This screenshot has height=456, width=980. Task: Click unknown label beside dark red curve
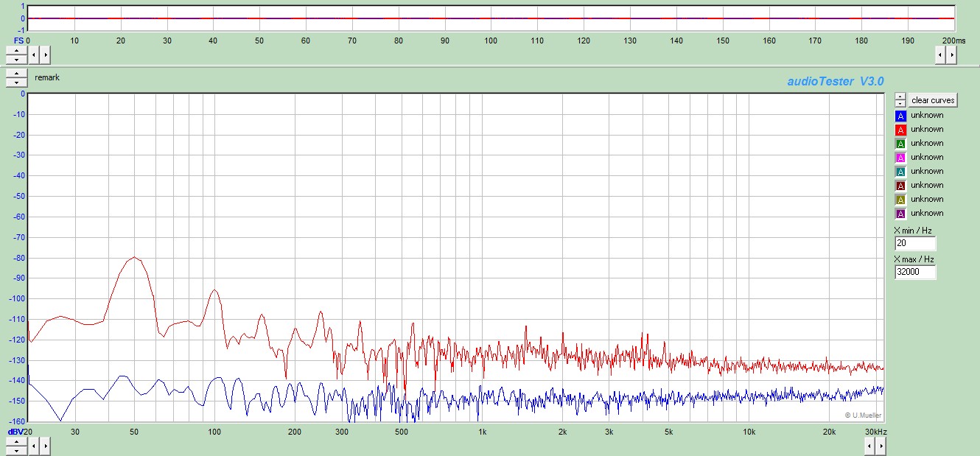(x=927, y=186)
